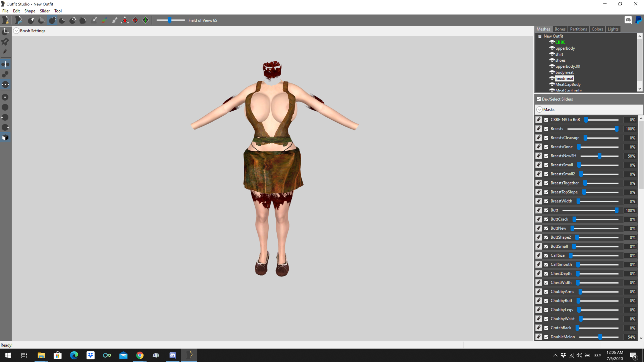Collapse the New Outfit tree node
Screen dimensions: 644x362
[540, 37]
